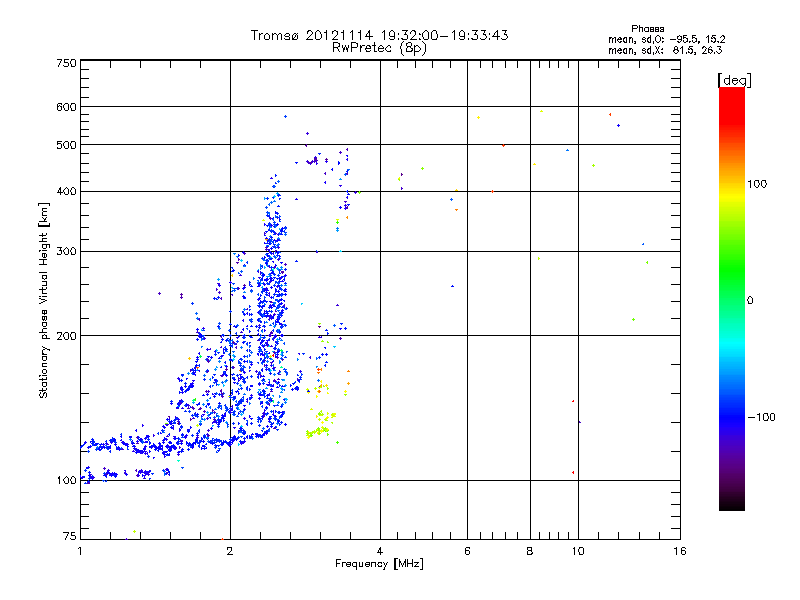Click the "mean, sd,X: 81.5, 26.3" line
The height and width of the screenshot is (600, 800).
coord(665,50)
